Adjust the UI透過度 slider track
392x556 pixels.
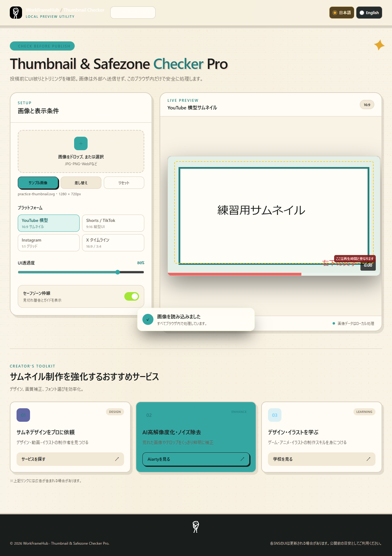[x=81, y=272]
